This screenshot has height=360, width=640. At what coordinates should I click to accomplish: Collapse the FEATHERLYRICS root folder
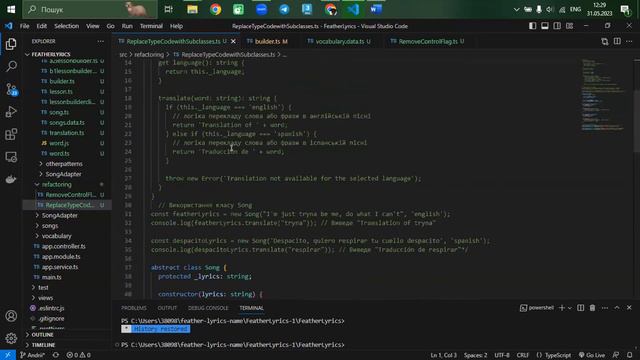tap(50, 54)
